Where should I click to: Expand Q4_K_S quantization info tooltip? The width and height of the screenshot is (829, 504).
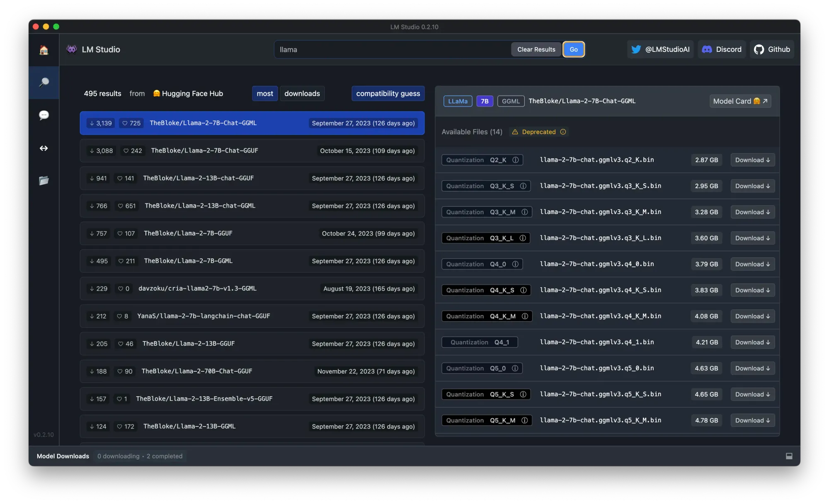pos(524,290)
